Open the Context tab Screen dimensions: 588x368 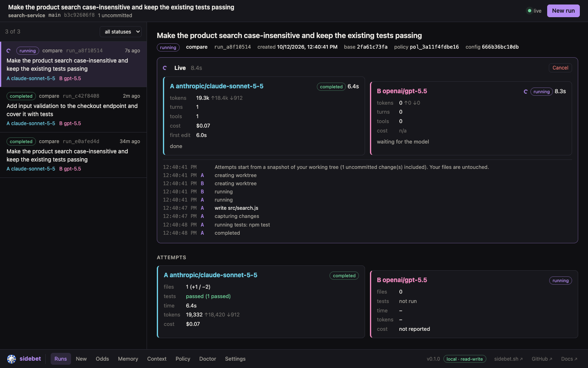(x=157, y=359)
